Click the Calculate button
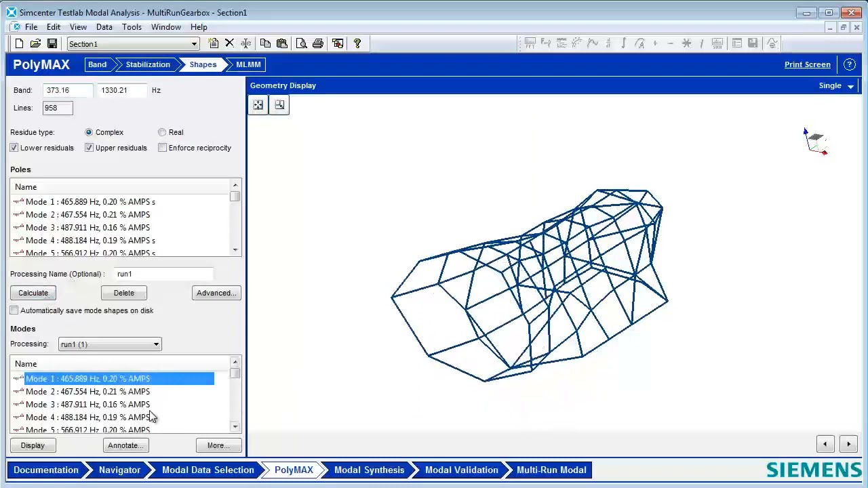 pos(33,293)
